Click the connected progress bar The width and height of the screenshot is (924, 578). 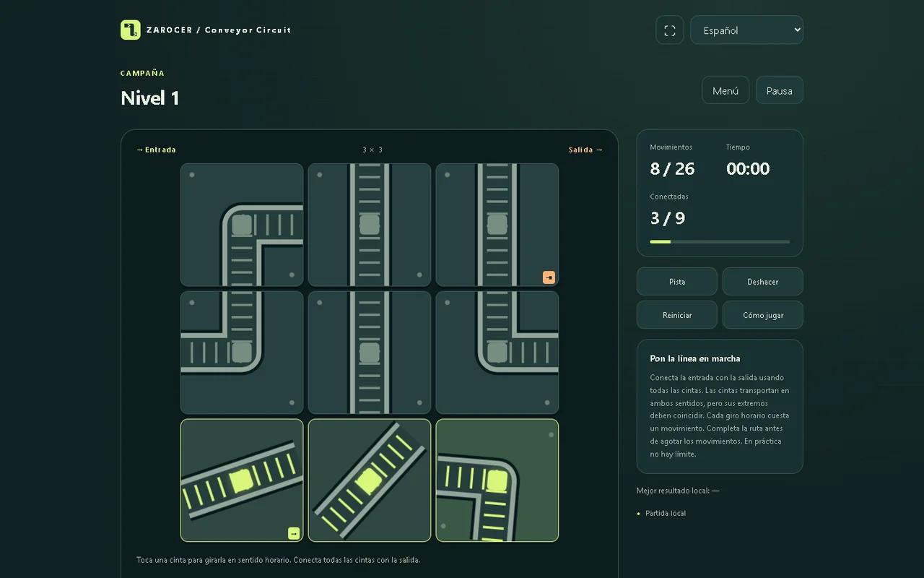point(720,242)
